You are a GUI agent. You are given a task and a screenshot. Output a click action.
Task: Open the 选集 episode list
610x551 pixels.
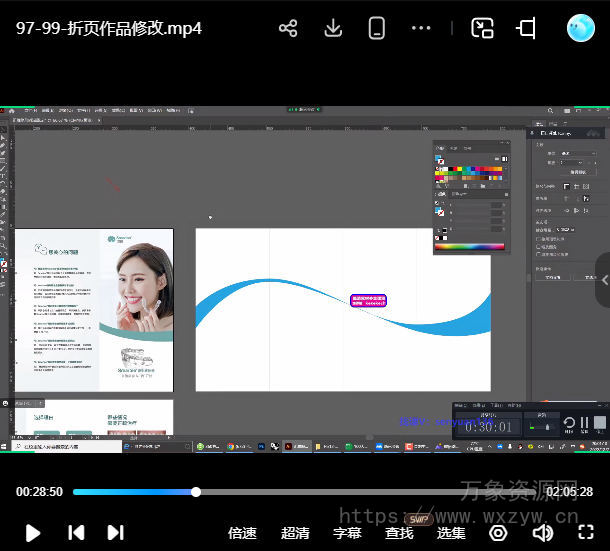click(x=451, y=533)
